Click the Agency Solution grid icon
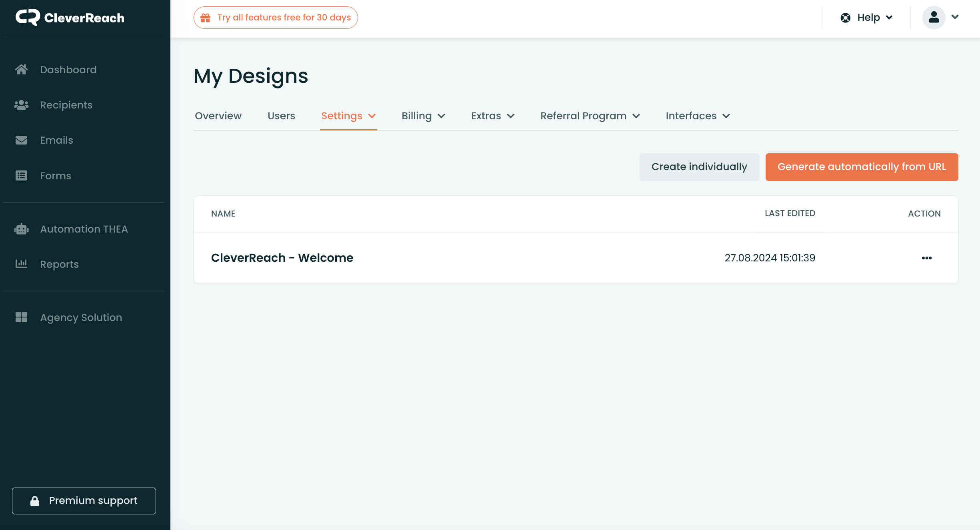The height and width of the screenshot is (530, 980). (x=21, y=317)
